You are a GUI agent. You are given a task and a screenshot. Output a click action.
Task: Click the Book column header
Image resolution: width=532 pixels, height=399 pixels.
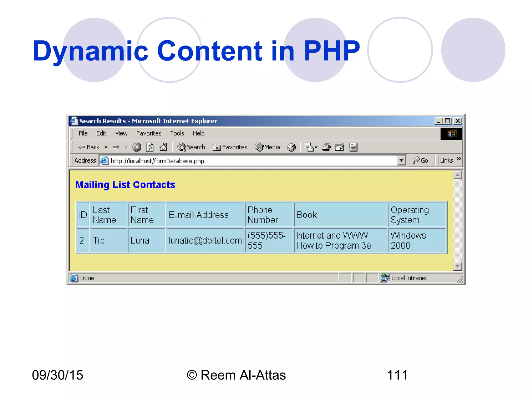click(341, 215)
